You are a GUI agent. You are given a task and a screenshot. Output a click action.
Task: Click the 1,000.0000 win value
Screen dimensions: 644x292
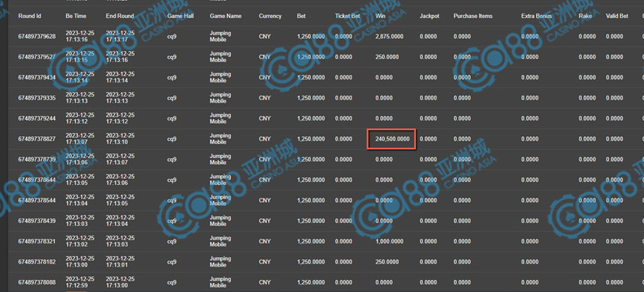pos(389,242)
